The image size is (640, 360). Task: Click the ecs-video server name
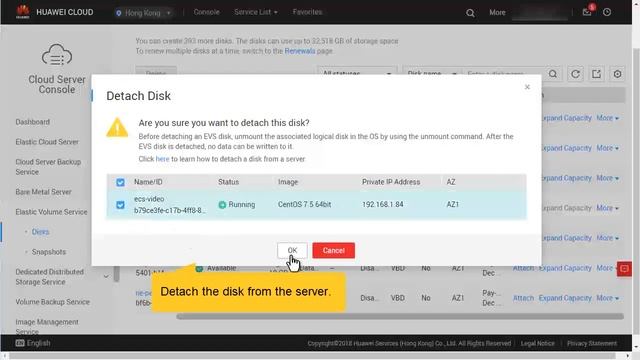[149, 199]
